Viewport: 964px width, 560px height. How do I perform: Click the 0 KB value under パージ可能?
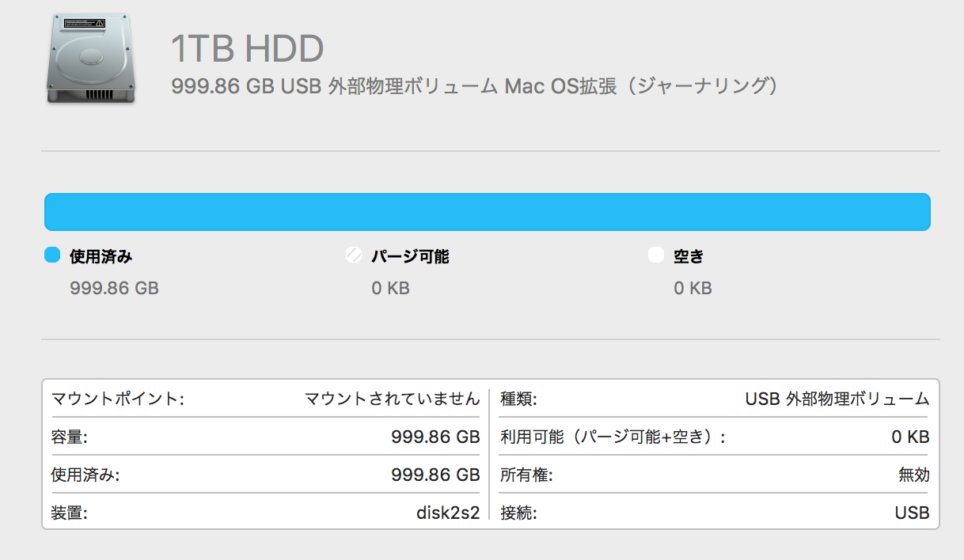(390, 288)
